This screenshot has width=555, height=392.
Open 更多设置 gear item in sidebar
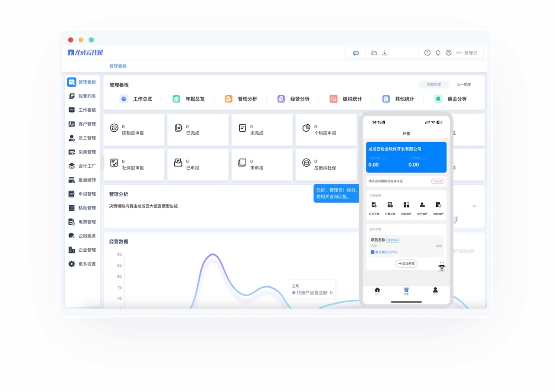(x=82, y=264)
